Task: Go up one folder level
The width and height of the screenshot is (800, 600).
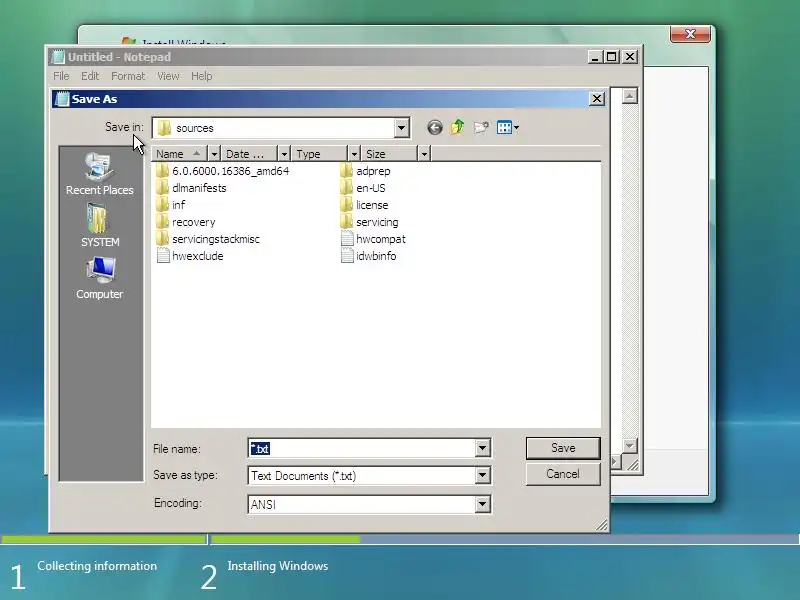Action: tap(458, 127)
